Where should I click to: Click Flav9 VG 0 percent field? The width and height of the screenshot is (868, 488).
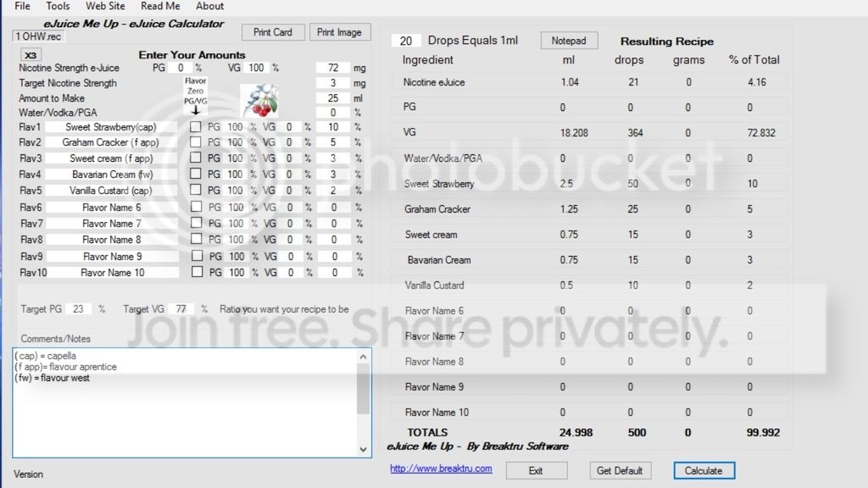click(x=290, y=257)
